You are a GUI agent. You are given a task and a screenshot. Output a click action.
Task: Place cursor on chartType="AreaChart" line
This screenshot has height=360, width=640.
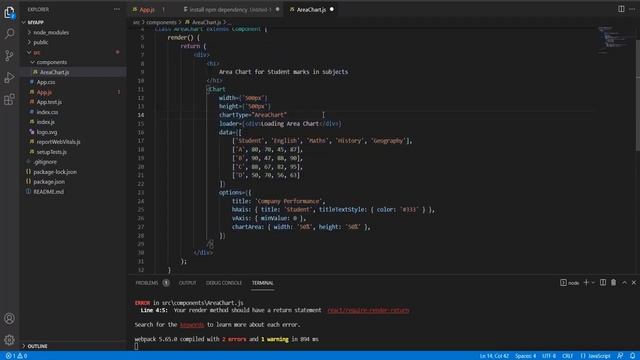pyautogui.click(x=253, y=115)
